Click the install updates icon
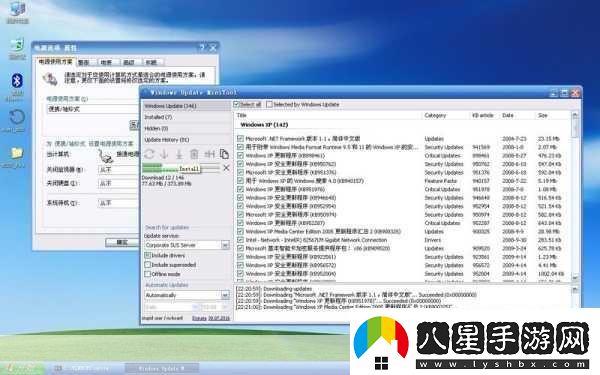The image size is (600, 375). click(x=179, y=154)
